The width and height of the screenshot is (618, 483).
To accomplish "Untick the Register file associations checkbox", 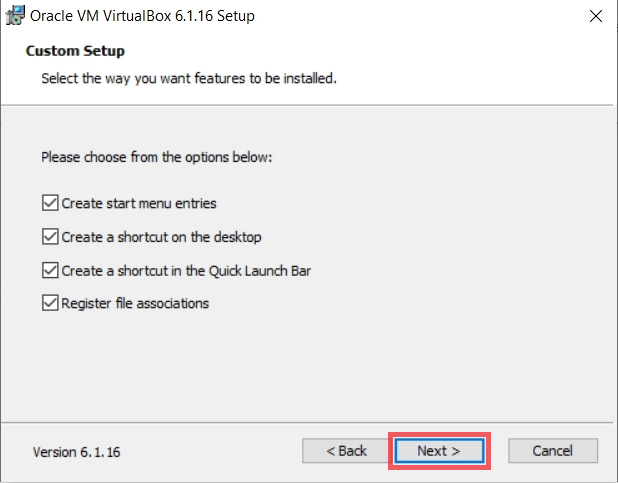I will click(50, 303).
